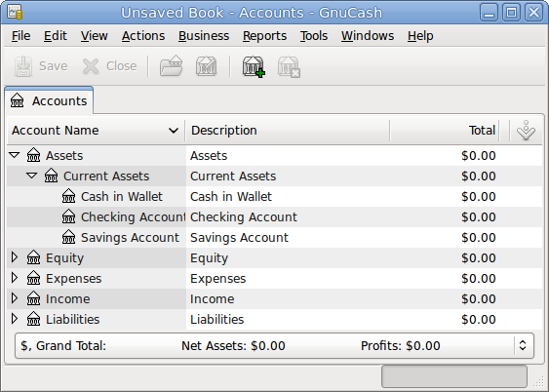The width and height of the screenshot is (549, 392).
Task: Open the Business menu
Action: pyautogui.click(x=204, y=36)
